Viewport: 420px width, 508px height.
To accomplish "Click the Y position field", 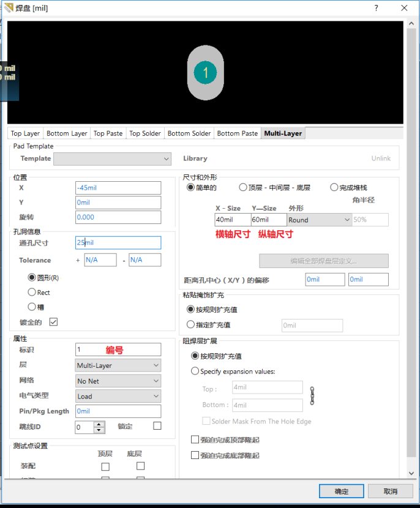I will pyautogui.click(x=118, y=203).
